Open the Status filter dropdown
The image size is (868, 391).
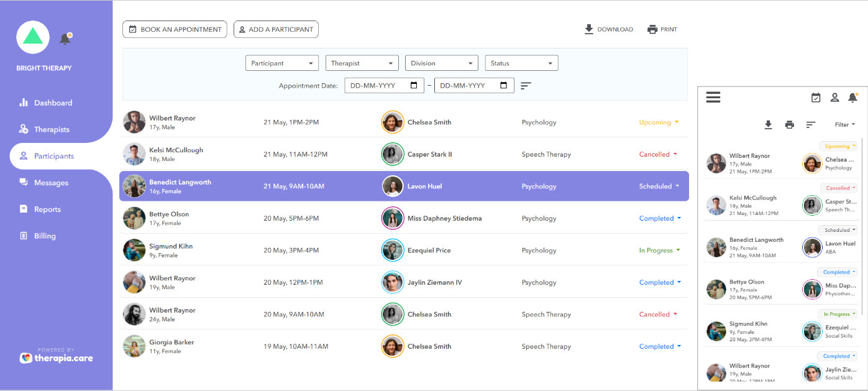[x=521, y=63]
